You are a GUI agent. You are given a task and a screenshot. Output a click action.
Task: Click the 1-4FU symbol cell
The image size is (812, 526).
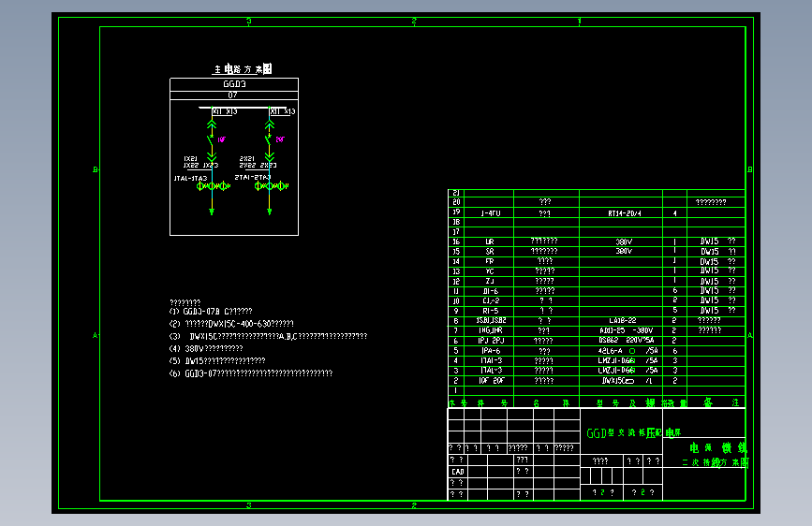pos(491,213)
